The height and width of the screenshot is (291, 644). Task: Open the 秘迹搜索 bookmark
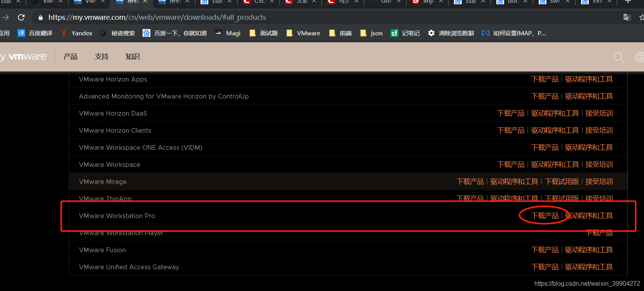117,33
